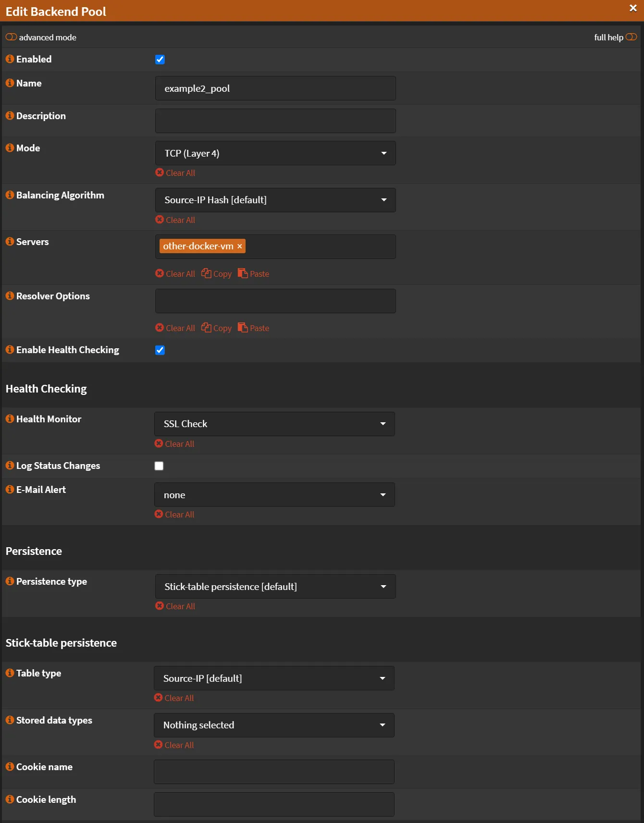Viewport: 644px width, 823px height.
Task: Uncheck the Enabled checkbox
Action: pyautogui.click(x=160, y=60)
